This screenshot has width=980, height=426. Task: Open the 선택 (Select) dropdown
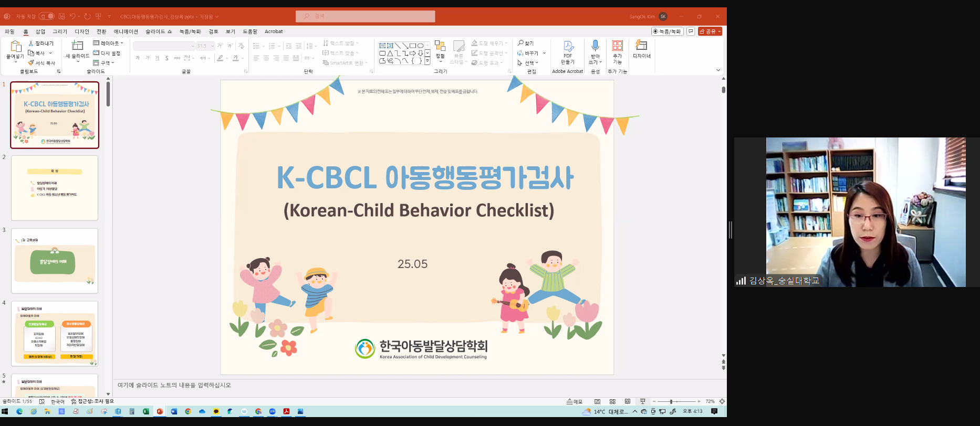pyautogui.click(x=528, y=62)
